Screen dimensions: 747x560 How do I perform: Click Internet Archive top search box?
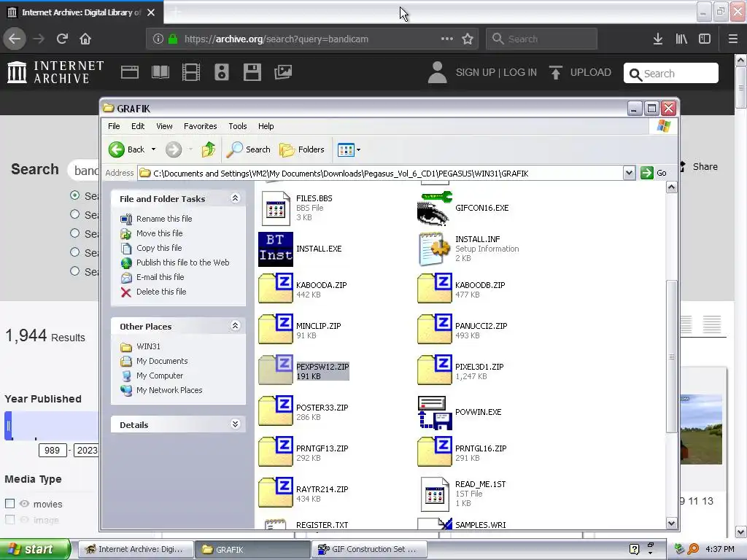pos(671,74)
